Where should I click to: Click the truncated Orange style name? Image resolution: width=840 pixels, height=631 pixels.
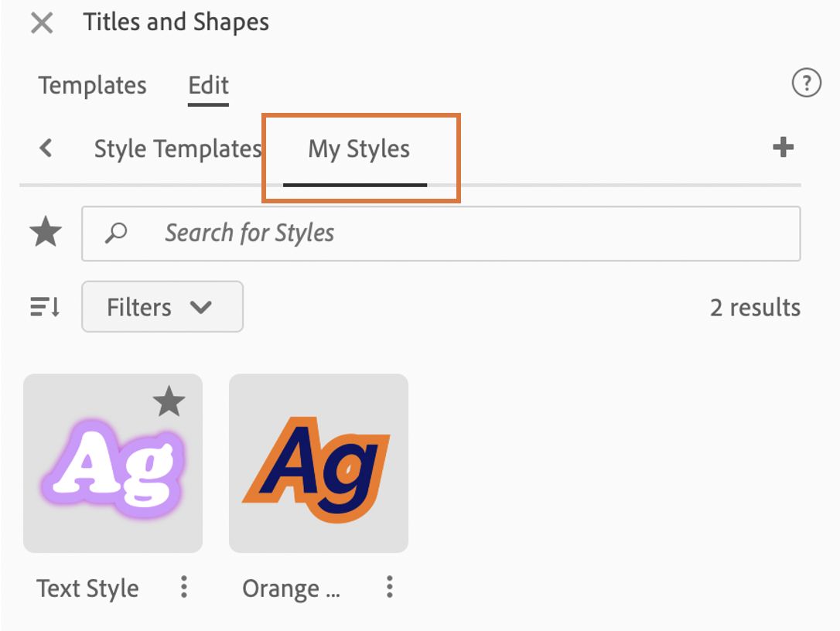coord(290,588)
